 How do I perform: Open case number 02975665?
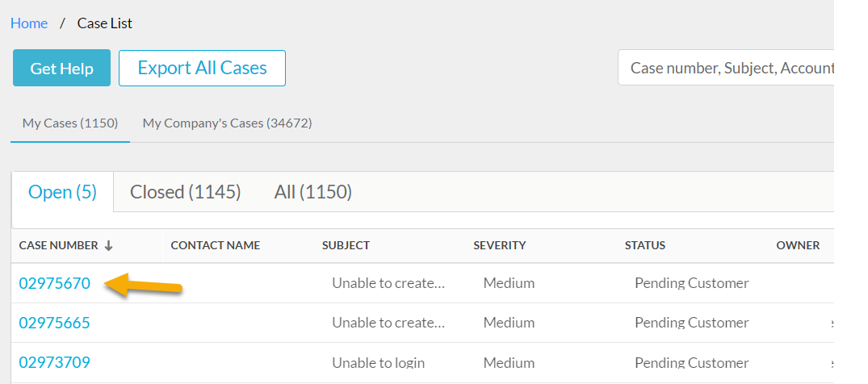(55, 323)
